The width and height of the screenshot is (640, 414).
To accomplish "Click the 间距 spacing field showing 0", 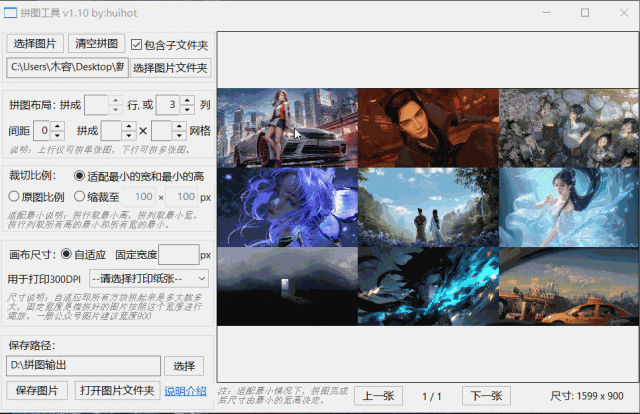I will point(41,131).
